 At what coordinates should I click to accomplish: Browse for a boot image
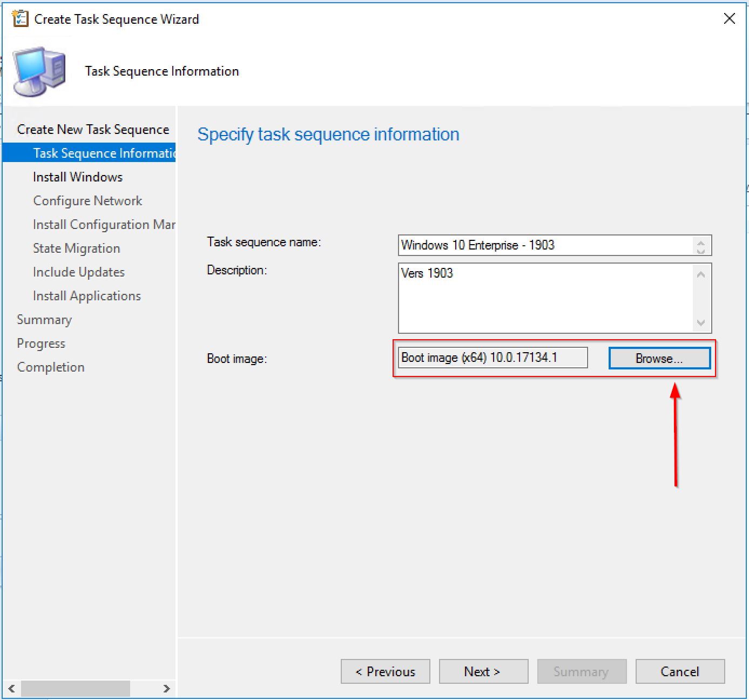tap(659, 359)
